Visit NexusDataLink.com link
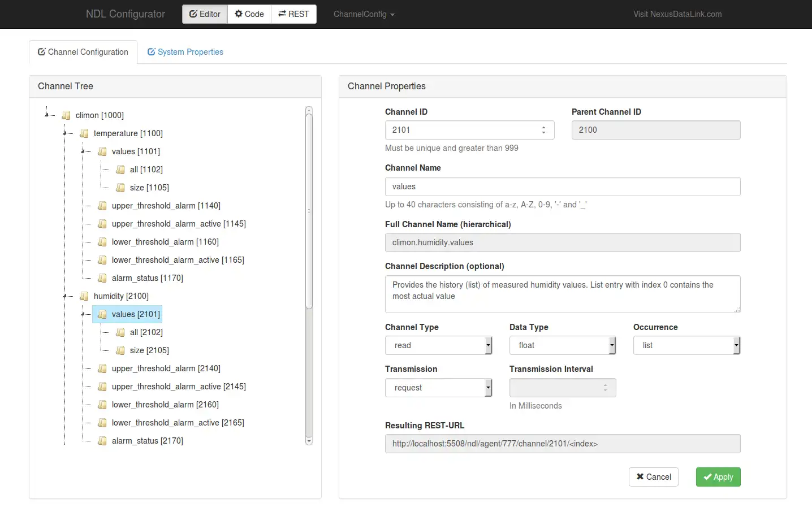This screenshot has height=512, width=812. (x=677, y=14)
